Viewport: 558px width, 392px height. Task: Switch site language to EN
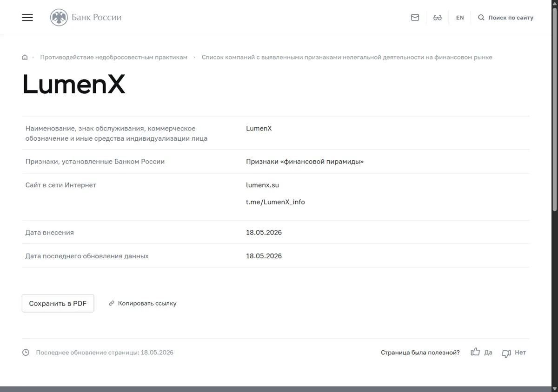click(x=460, y=18)
